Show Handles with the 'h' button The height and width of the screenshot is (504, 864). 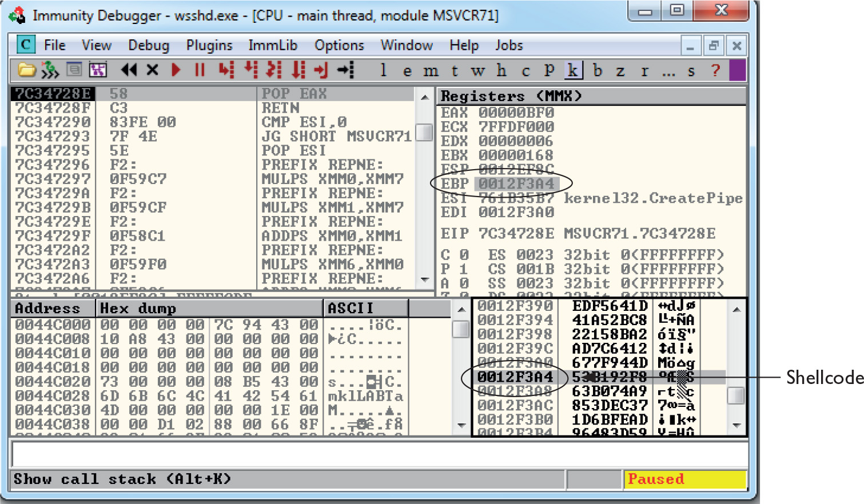[x=501, y=71]
